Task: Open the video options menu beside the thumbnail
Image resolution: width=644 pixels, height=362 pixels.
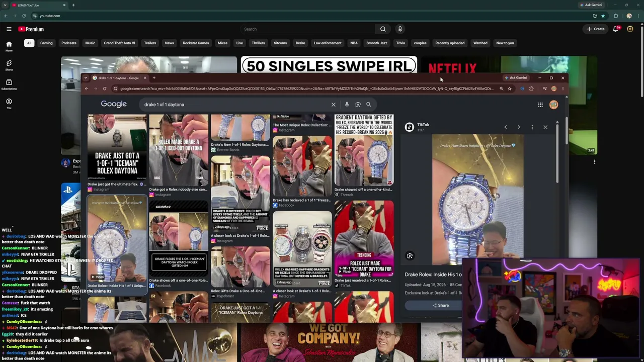Action: coord(595,162)
